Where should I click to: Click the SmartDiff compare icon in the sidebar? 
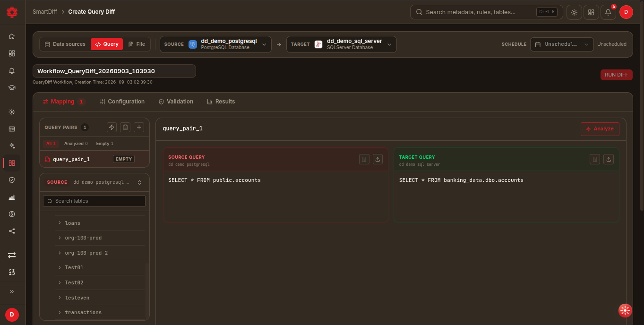[12, 163]
